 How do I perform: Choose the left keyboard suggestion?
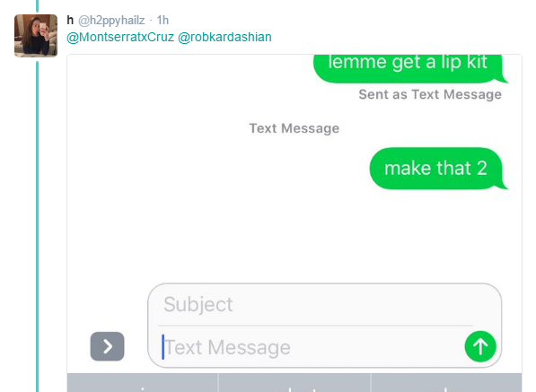point(143,383)
